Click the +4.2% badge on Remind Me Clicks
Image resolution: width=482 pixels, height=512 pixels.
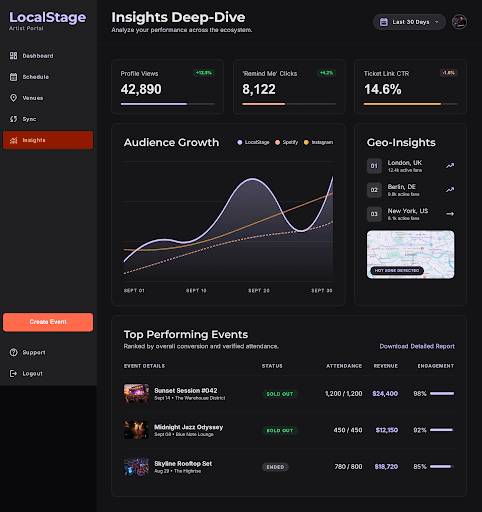pos(326,73)
